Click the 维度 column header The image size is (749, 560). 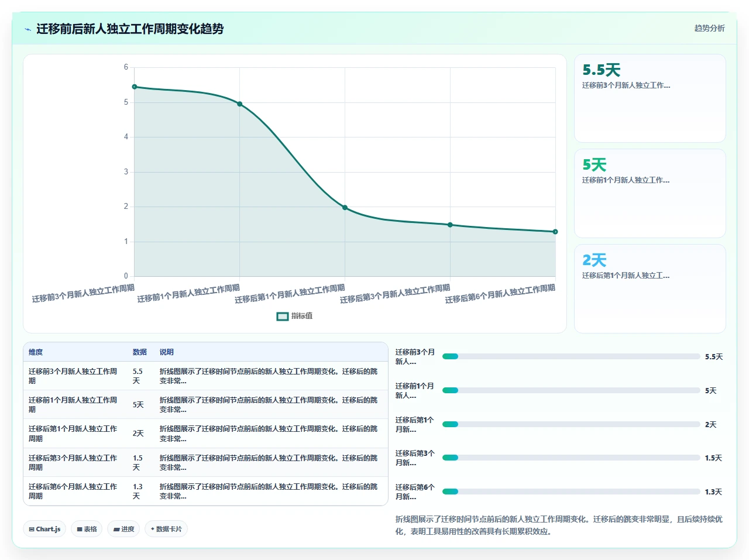click(x=36, y=352)
